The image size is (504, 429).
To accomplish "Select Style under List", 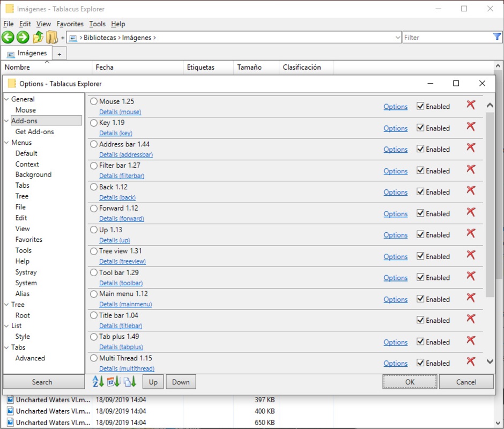I will tap(23, 336).
